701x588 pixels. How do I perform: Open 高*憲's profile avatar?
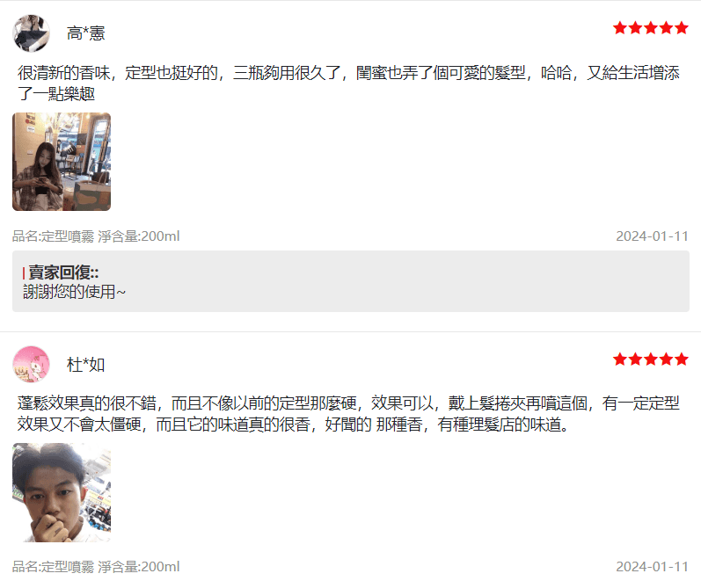31,33
